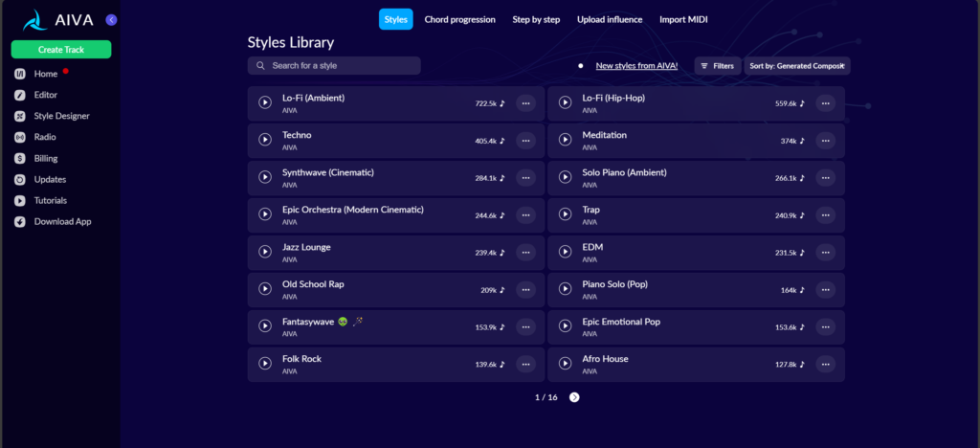The width and height of the screenshot is (980, 448).
Task: Switch to the Step by step tab
Action: [536, 19]
